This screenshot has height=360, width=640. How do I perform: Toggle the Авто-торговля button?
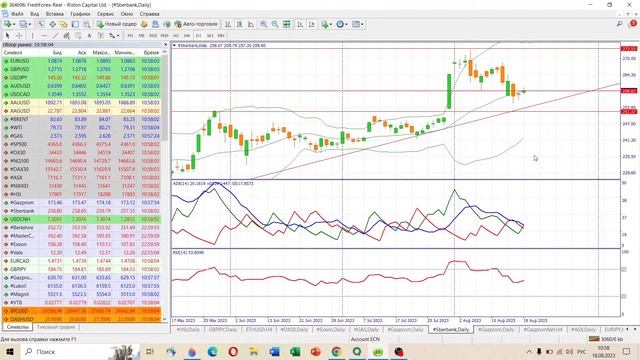point(196,24)
